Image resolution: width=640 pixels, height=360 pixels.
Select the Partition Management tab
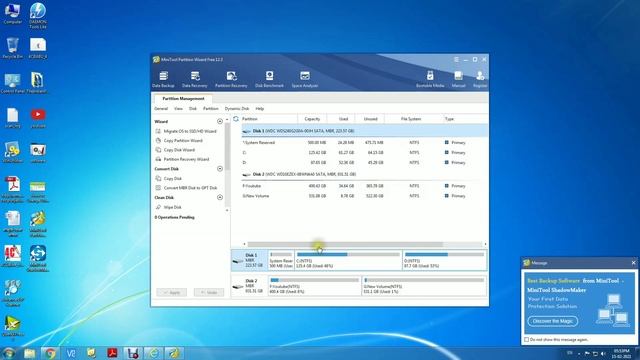[183, 99]
